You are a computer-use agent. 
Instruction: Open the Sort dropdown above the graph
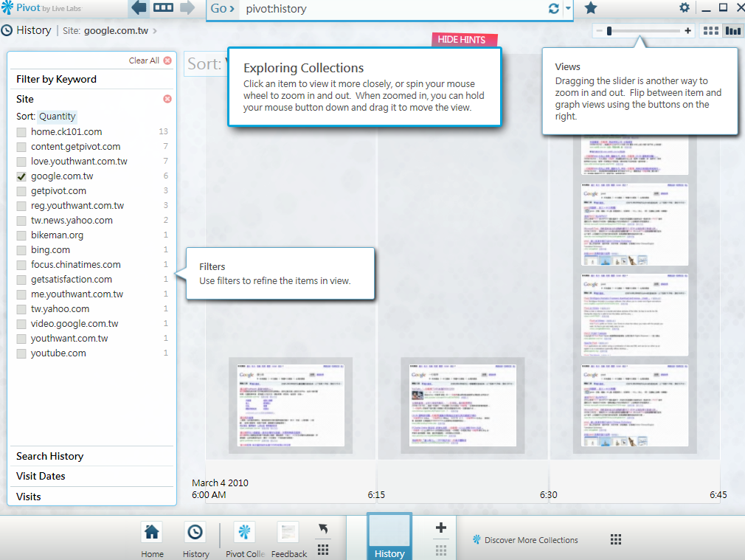(207, 63)
